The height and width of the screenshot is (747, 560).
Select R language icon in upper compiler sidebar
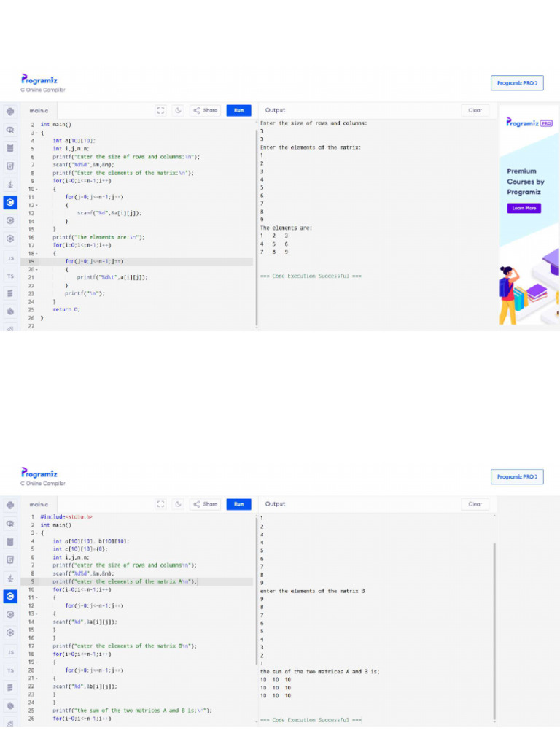tap(10, 130)
